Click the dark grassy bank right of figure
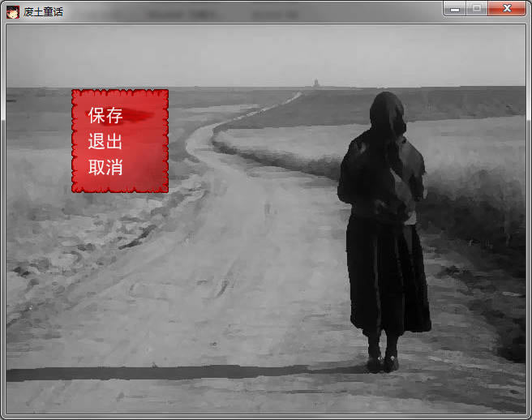 475,210
